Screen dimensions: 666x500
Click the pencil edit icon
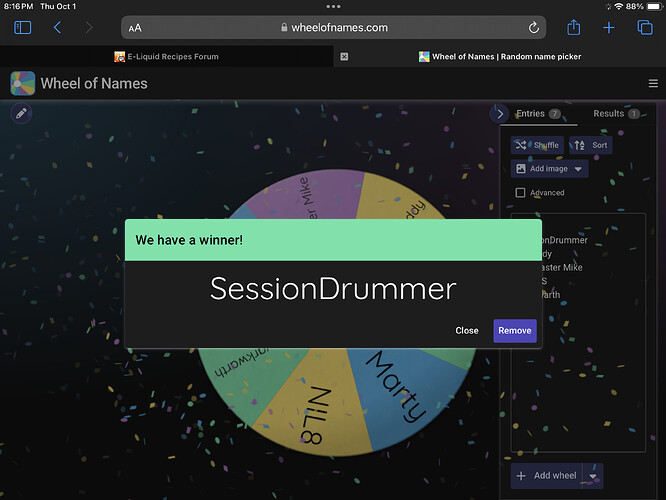pyautogui.click(x=21, y=113)
